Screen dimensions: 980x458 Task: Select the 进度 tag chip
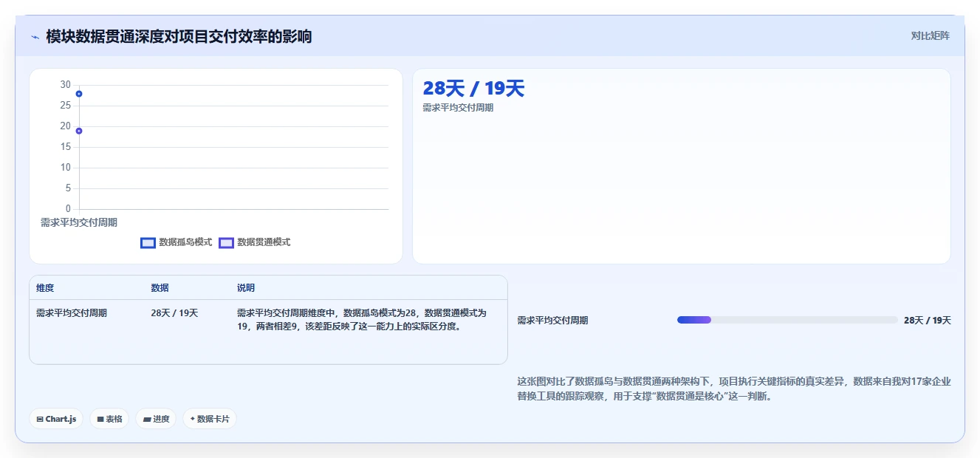point(156,419)
